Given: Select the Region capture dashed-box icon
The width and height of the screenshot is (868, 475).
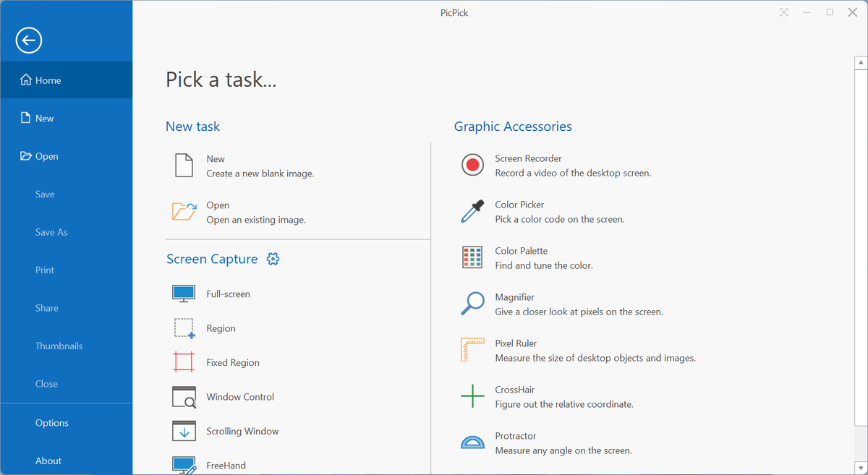Looking at the screenshot, I should coord(184,328).
